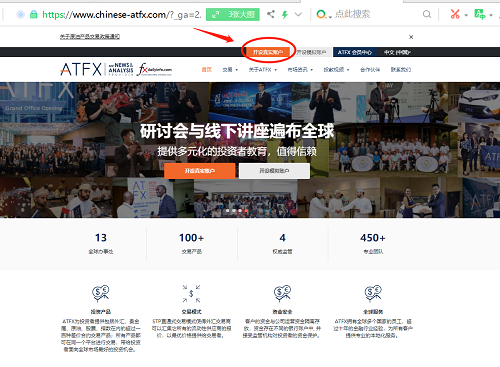Screen dimensions: 500x367
Task: Click the 开设模拟账户 button in top bar
Action: point(311,52)
